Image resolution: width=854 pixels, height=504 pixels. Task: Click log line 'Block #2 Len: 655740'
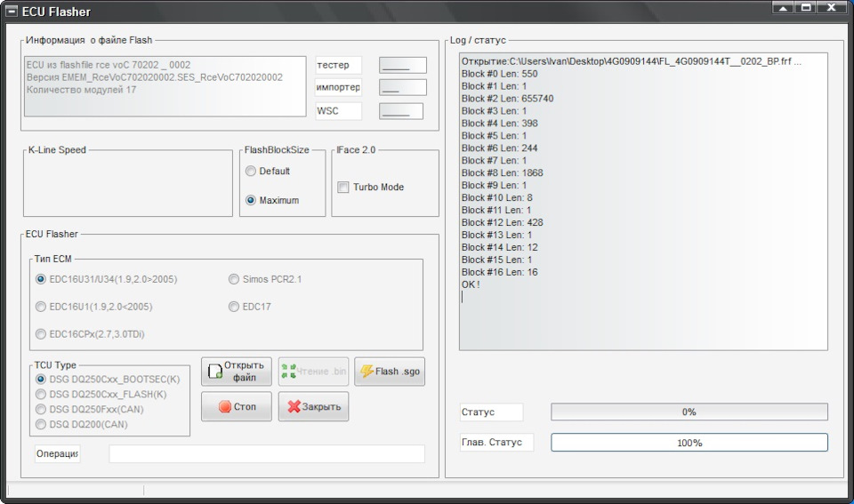click(x=507, y=99)
